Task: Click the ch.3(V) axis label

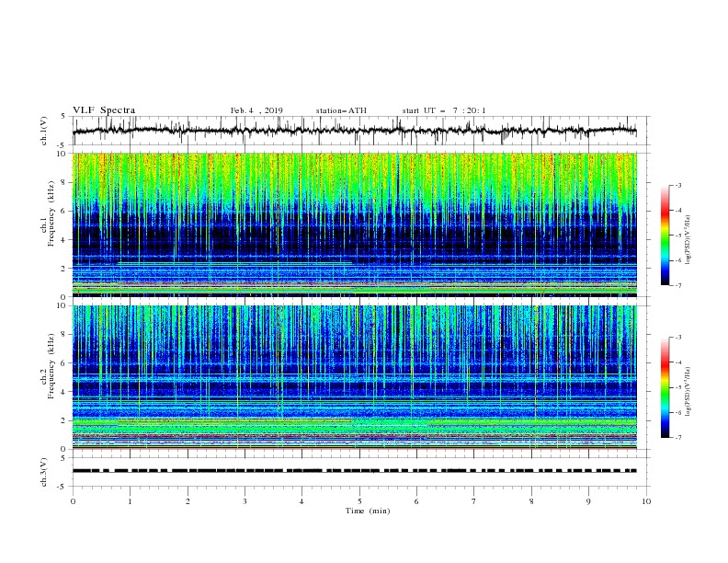Action: click(x=44, y=472)
